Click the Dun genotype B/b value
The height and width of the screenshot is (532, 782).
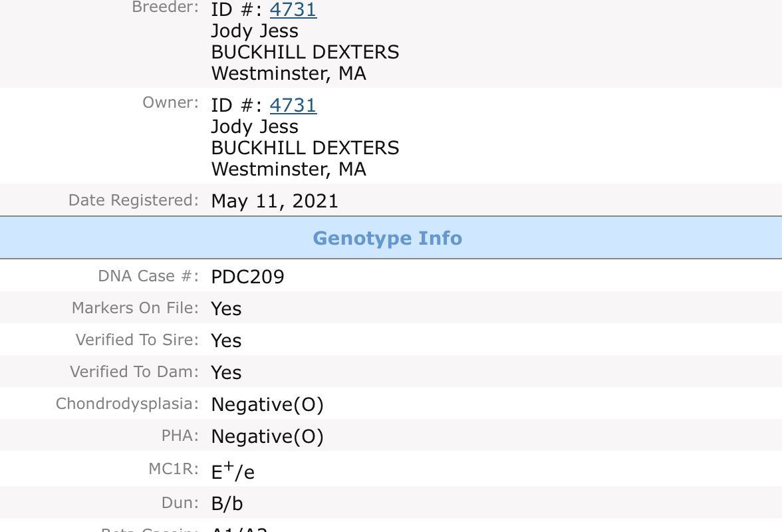[x=227, y=503]
